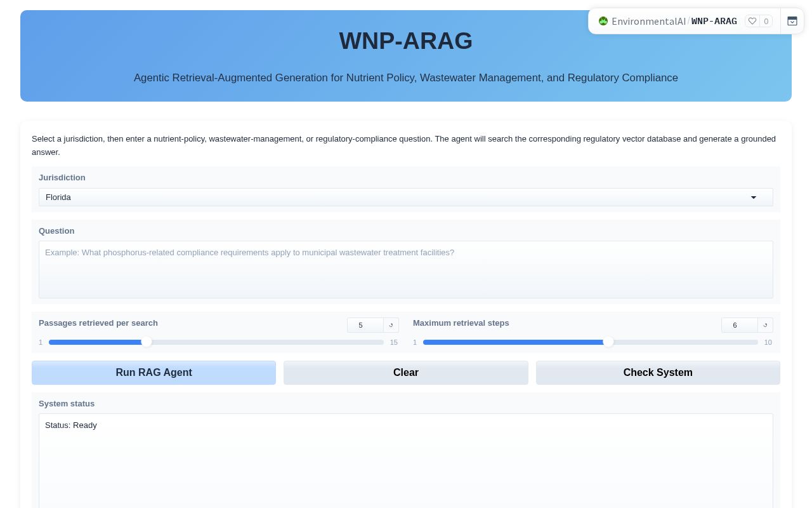This screenshot has height=508, width=812.
Task: Click the retrieval steps number field showing 6
Action: pos(740,325)
